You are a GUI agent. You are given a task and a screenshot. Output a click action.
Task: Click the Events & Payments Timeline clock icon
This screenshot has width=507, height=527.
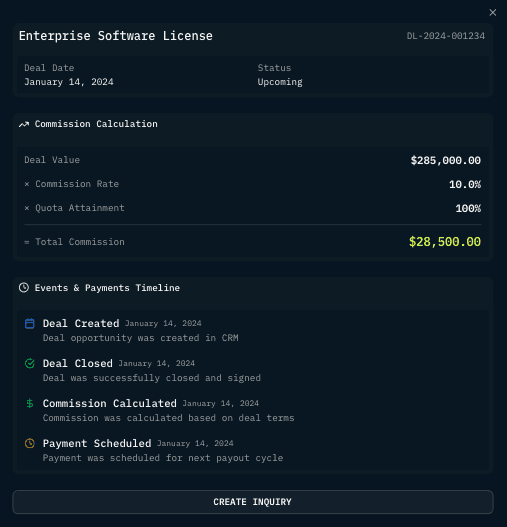coord(24,288)
